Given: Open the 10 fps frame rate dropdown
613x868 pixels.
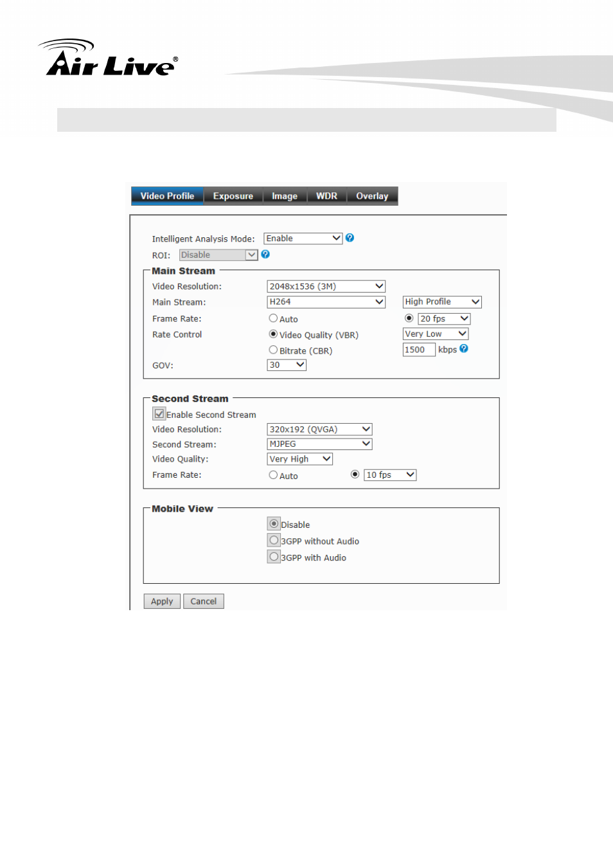Looking at the screenshot, I should [390, 475].
